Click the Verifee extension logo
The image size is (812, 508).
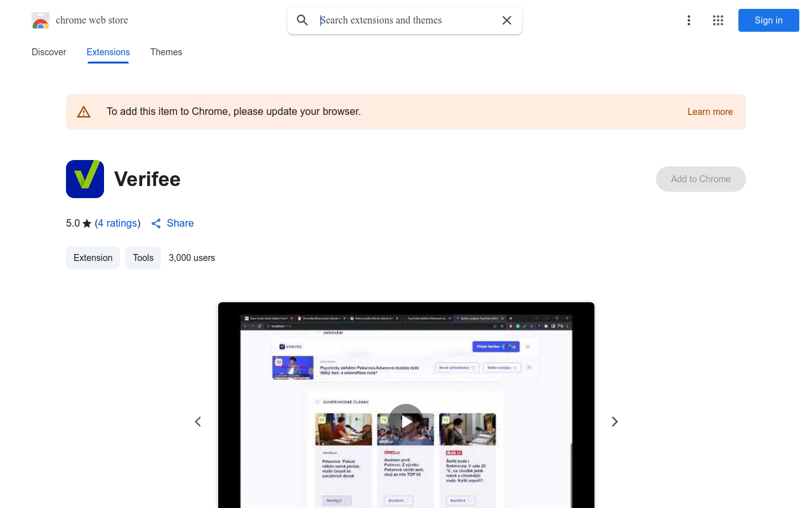tap(85, 179)
